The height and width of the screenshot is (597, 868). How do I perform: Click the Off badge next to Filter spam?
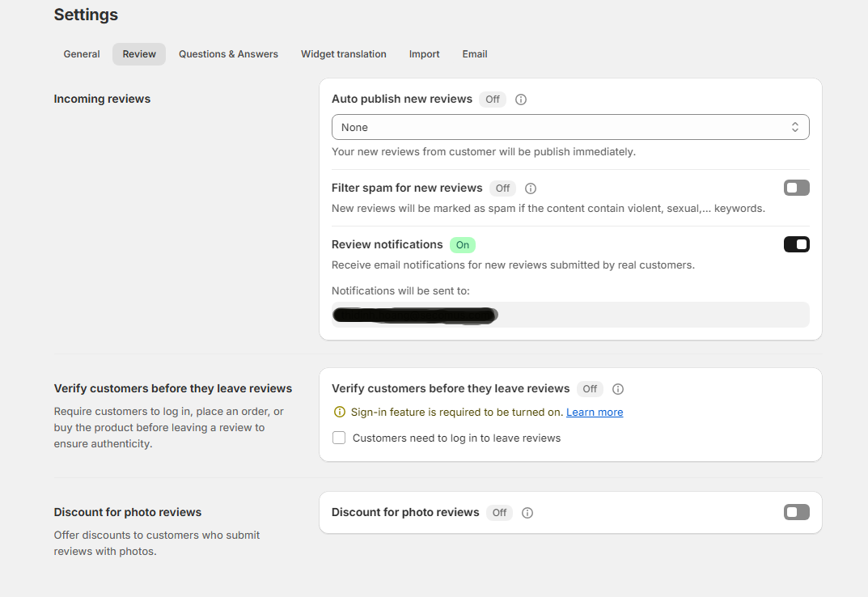click(x=502, y=188)
